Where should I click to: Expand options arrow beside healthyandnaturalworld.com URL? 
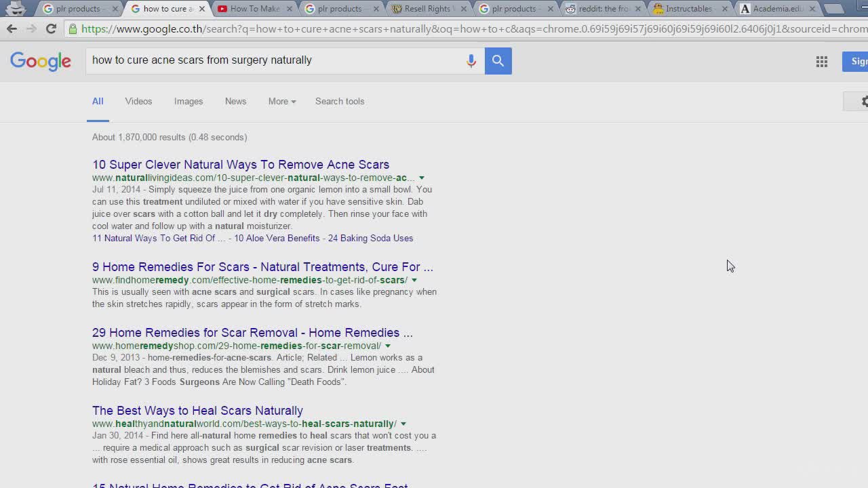tap(403, 424)
